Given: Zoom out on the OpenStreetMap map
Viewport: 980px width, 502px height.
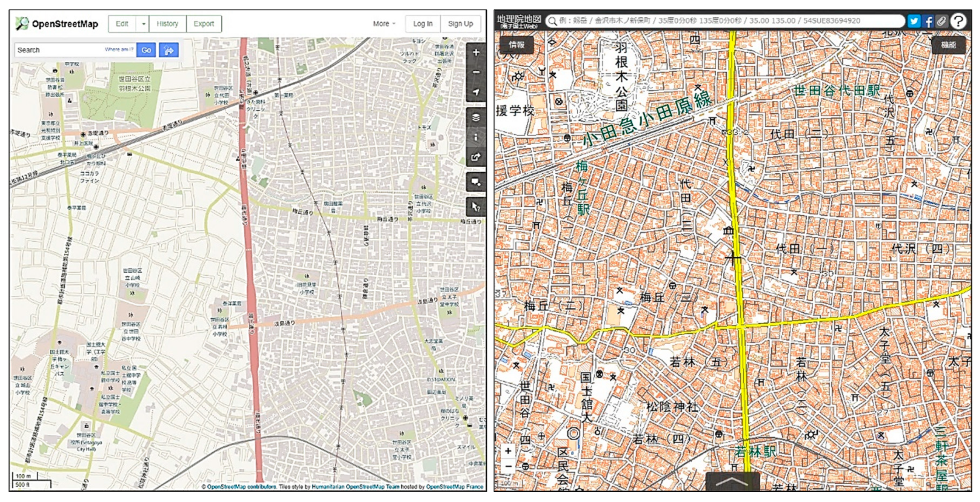Looking at the screenshot, I should click(x=476, y=72).
